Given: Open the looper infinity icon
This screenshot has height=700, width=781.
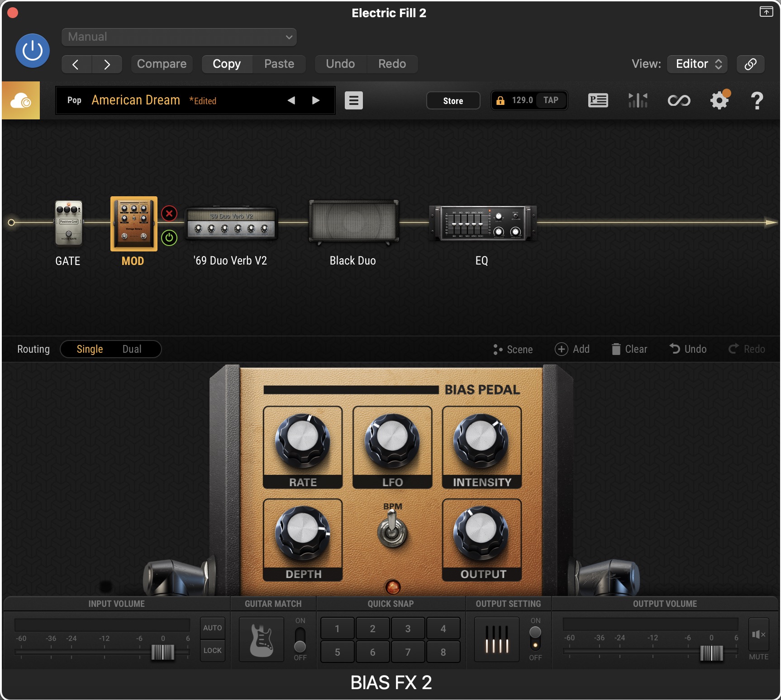Looking at the screenshot, I should (679, 100).
